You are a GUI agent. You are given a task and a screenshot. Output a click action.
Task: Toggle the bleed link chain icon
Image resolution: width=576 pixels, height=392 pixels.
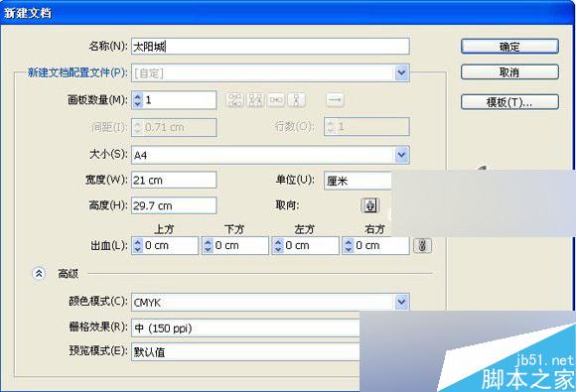tap(422, 245)
